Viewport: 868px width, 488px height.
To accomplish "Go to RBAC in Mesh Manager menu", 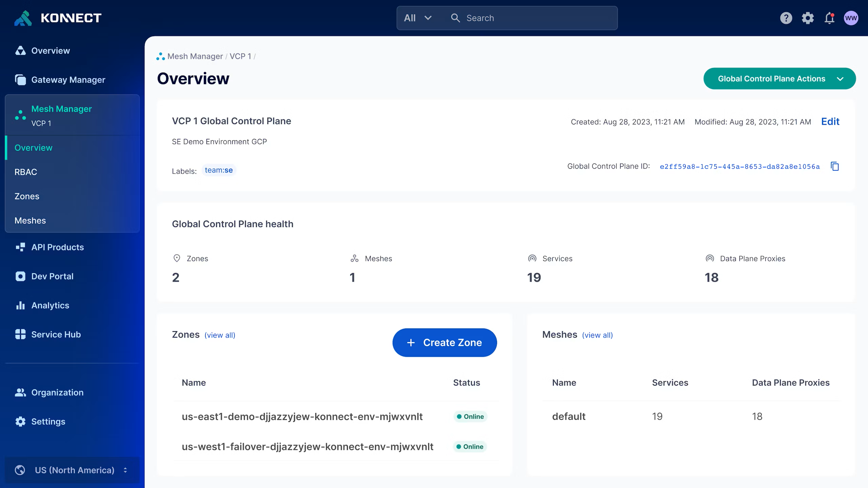I will click(x=26, y=172).
